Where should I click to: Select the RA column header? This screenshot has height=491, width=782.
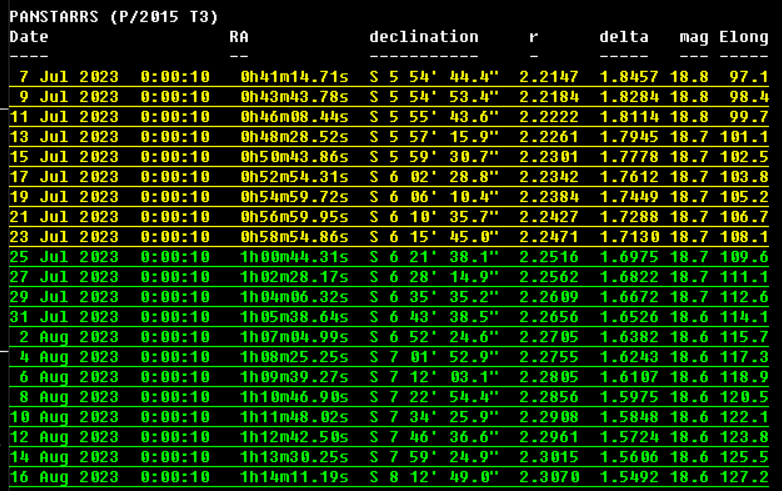pyautogui.click(x=239, y=37)
